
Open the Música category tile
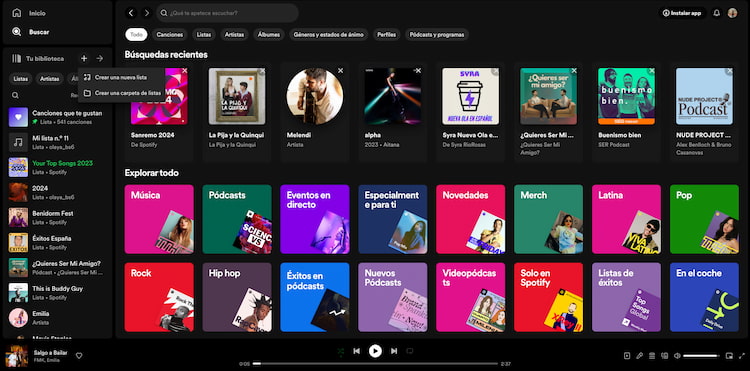(x=159, y=219)
